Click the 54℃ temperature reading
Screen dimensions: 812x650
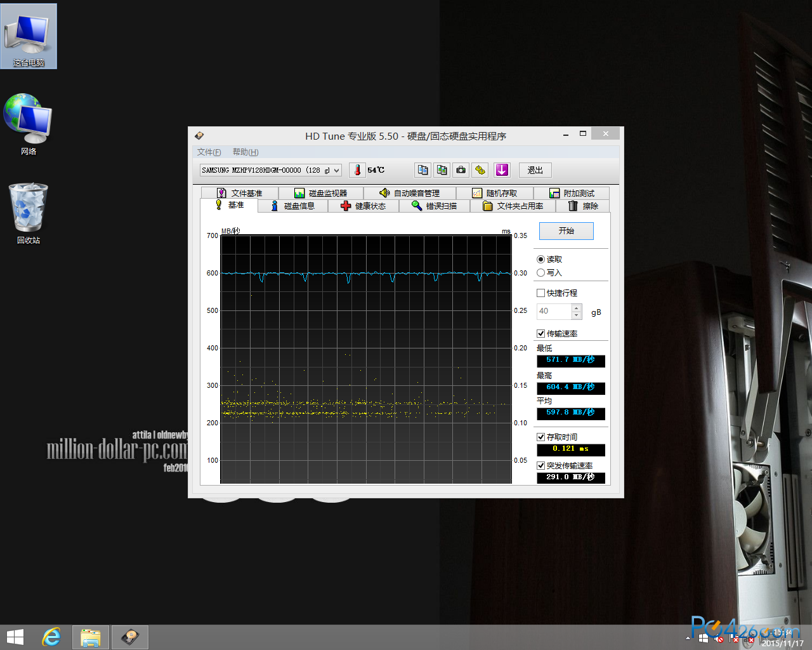point(376,170)
